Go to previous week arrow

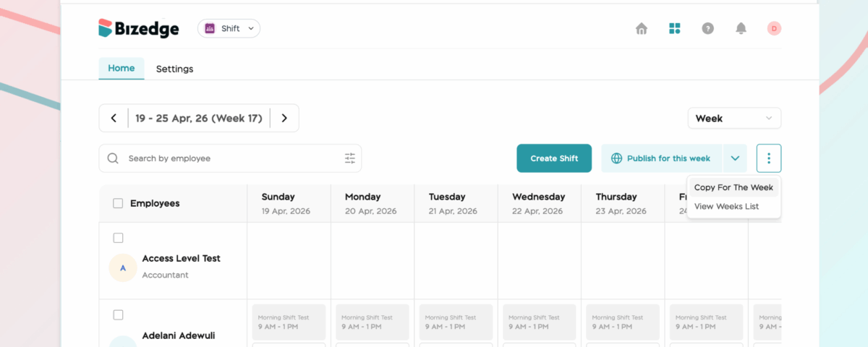click(114, 118)
